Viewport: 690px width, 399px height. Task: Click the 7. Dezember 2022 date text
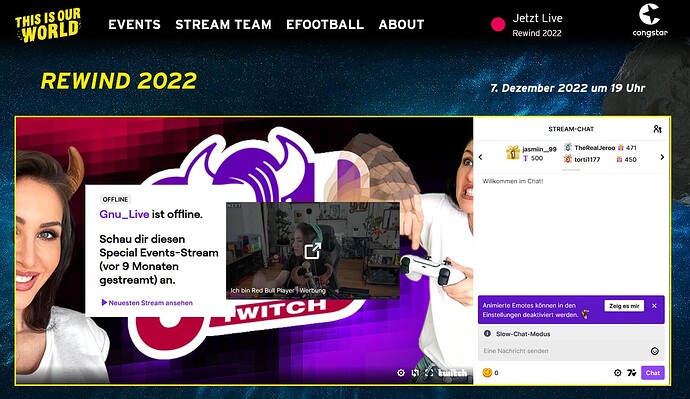[x=568, y=88]
